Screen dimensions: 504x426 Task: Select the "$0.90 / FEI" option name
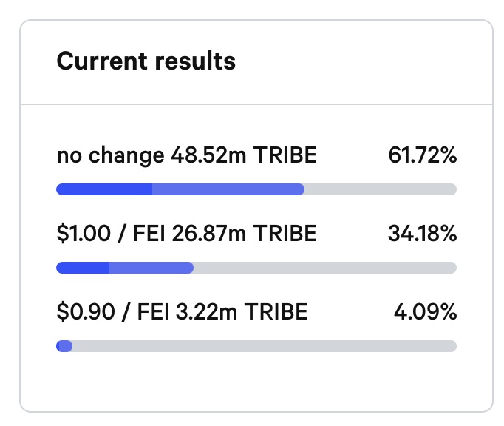tap(110, 311)
